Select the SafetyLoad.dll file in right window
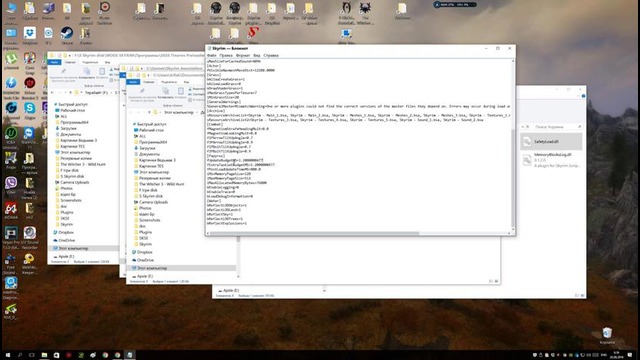640x360 pixels. coord(551,142)
